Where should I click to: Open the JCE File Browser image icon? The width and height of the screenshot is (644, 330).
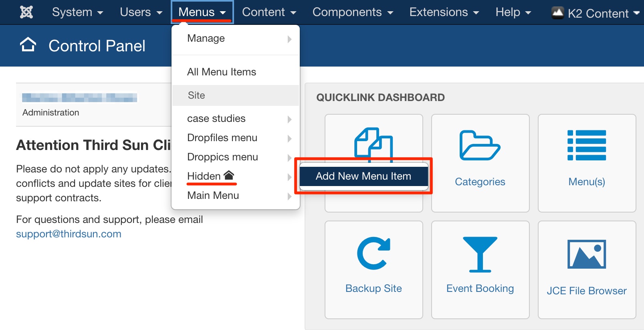tap(586, 254)
